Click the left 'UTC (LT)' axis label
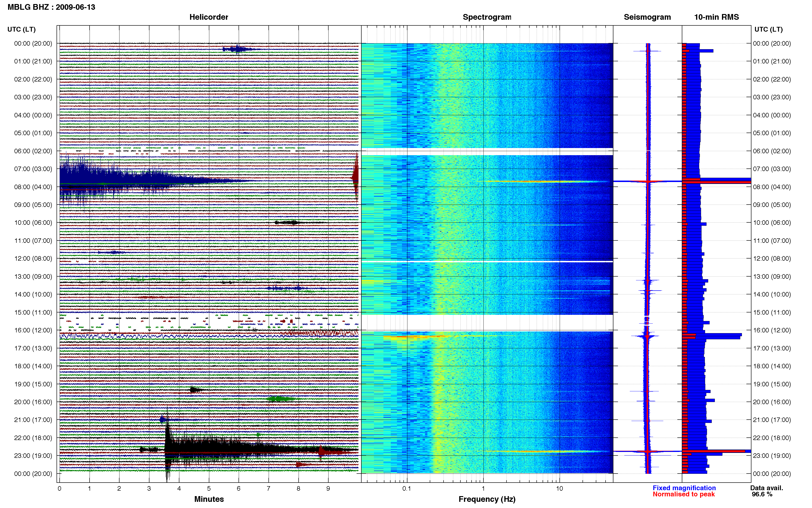Viewport: 812px width, 508px height. coord(21,29)
